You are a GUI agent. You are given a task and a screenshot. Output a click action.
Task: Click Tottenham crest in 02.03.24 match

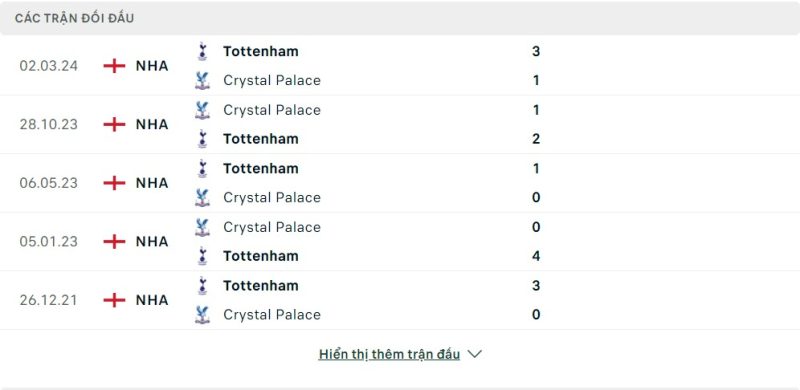[203, 52]
